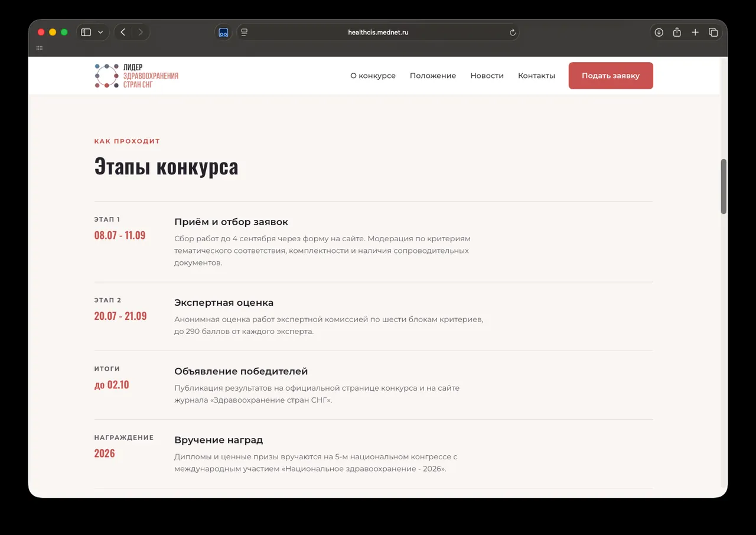Image resolution: width=756 pixels, height=535 pixels.
Task: Click the Этапы конкурса heading
Action: [166, 167]
